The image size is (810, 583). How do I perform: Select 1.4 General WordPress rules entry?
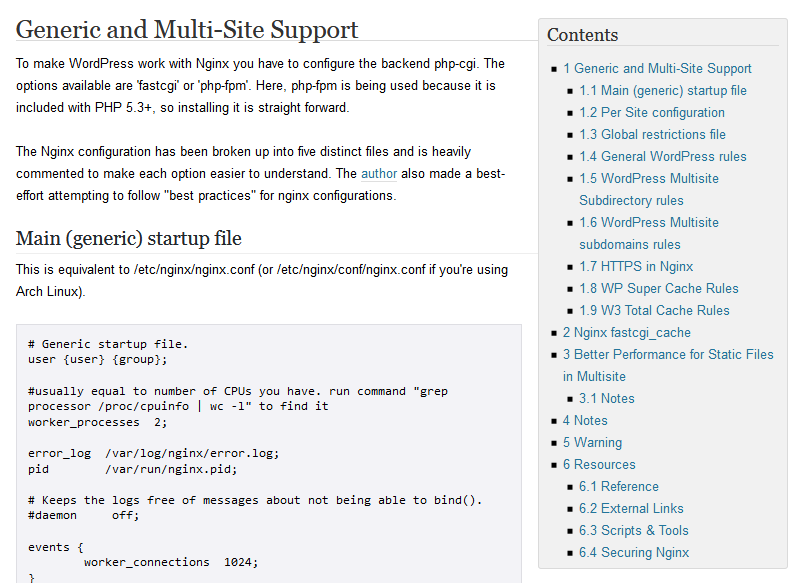[663, 156]
